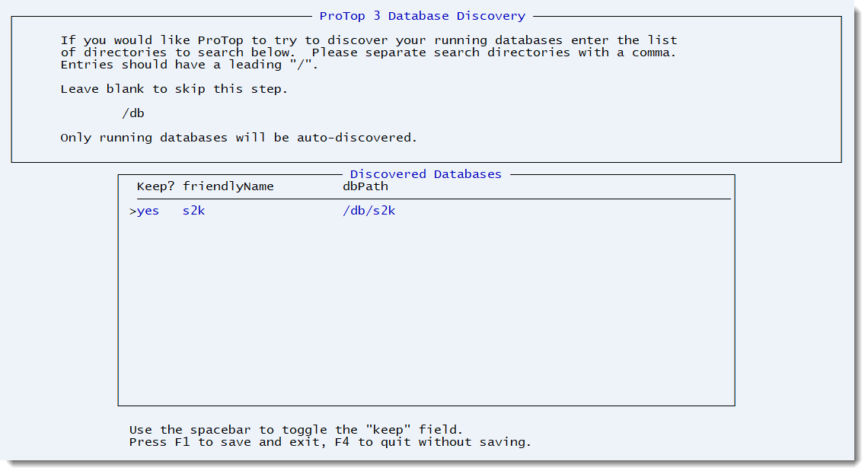Screen dimensions: 868x474
Task: Click the ProTop 3 Database Discovery title
Action: click(422, 16)
